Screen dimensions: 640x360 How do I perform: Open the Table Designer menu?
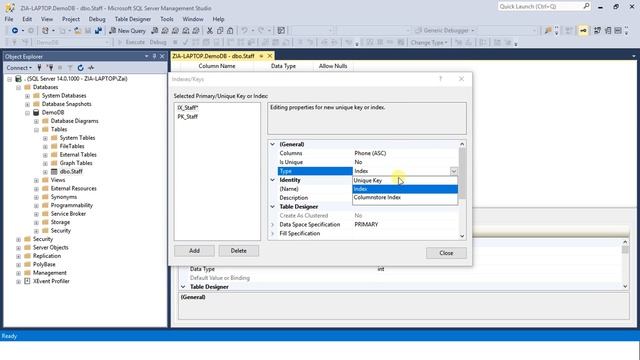point(133,19)
